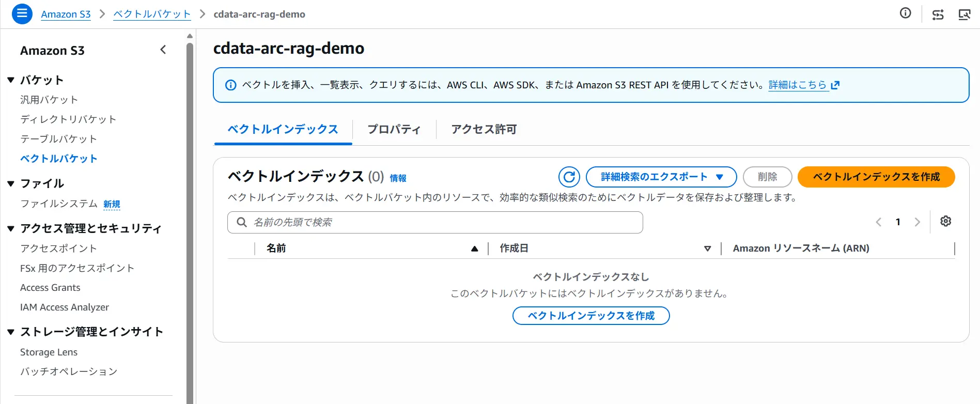Click the 情報 link beside heading
The width and height of the screenshot is (980, 404).
(x=398, y=178)
